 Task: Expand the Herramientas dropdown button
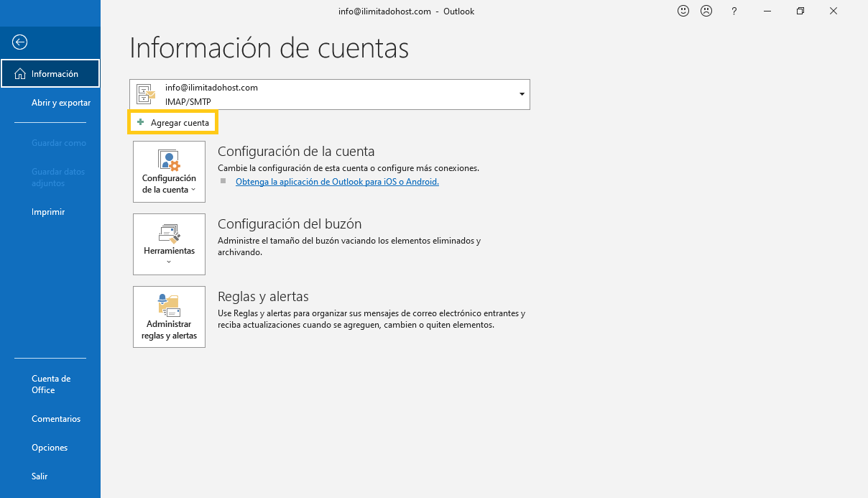tap(169, 244)
